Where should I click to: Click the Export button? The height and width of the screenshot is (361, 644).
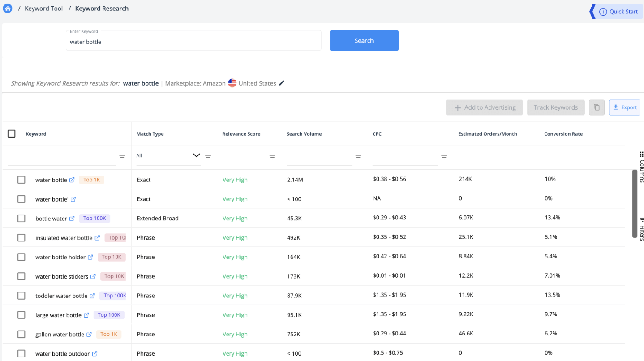(624, 107)
